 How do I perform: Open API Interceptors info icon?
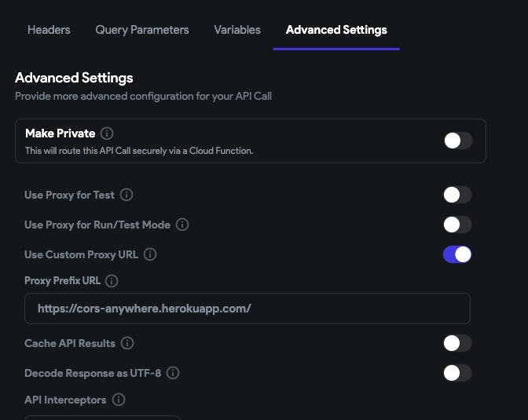click(119, 400)
